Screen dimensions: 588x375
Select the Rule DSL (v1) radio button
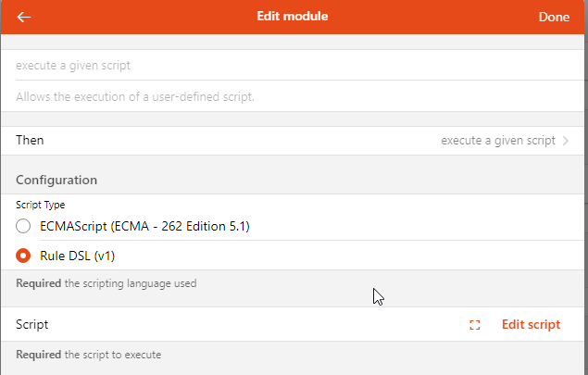point(24,256)
